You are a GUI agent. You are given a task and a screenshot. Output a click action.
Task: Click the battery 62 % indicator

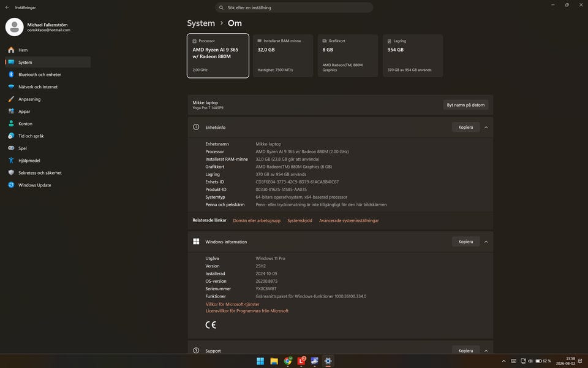point(543,361)
